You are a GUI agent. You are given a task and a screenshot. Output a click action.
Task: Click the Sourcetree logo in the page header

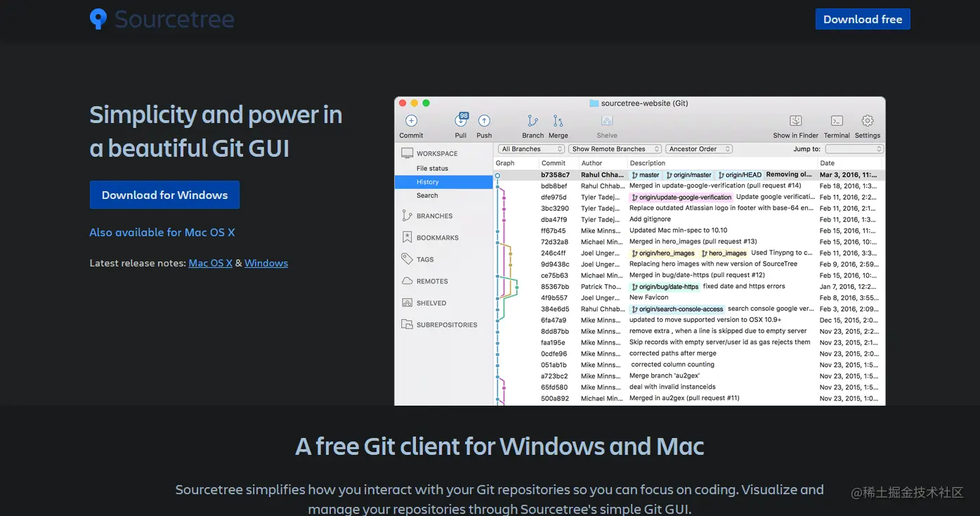[x=162, y=19]
